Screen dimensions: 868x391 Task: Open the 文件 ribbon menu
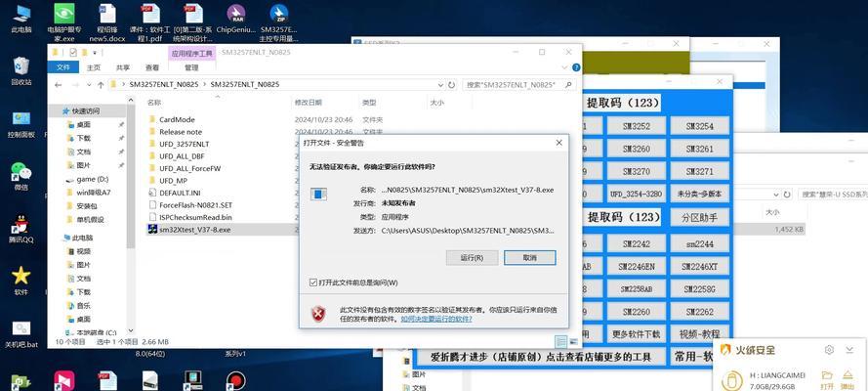pos(63,67)
